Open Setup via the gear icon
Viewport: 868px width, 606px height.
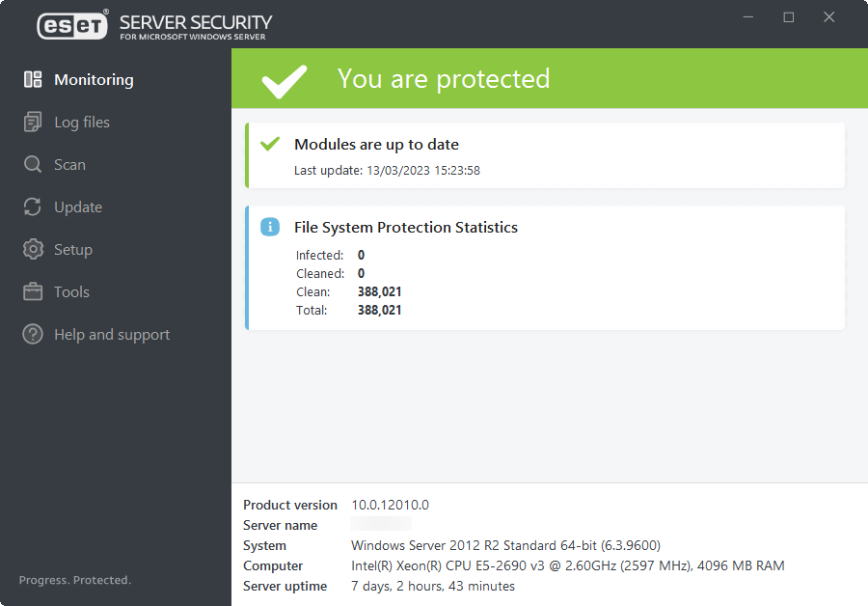(x=32, y=249)
